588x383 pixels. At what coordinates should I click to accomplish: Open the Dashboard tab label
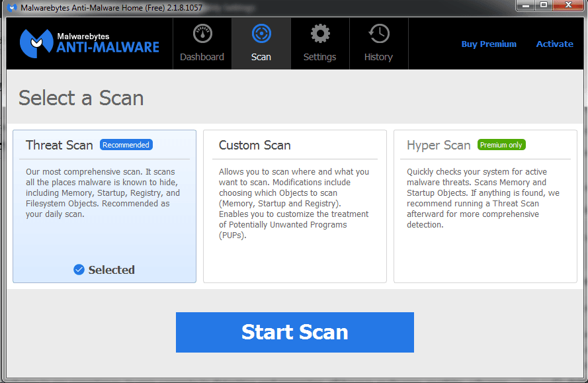point(202,57)
